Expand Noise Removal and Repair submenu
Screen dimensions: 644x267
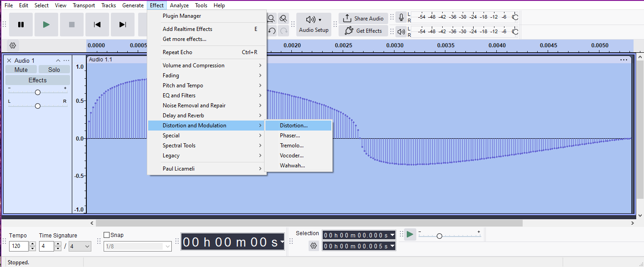(x=207, y=106)
